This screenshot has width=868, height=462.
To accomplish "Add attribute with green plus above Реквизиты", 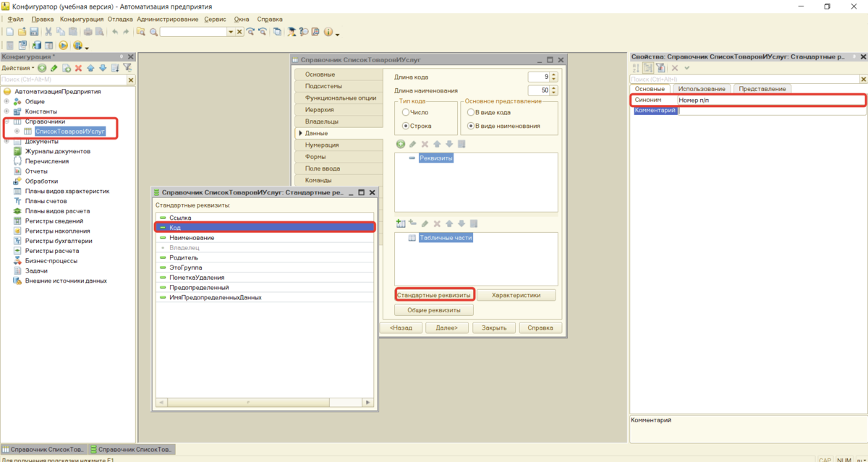I will (401, 145).
